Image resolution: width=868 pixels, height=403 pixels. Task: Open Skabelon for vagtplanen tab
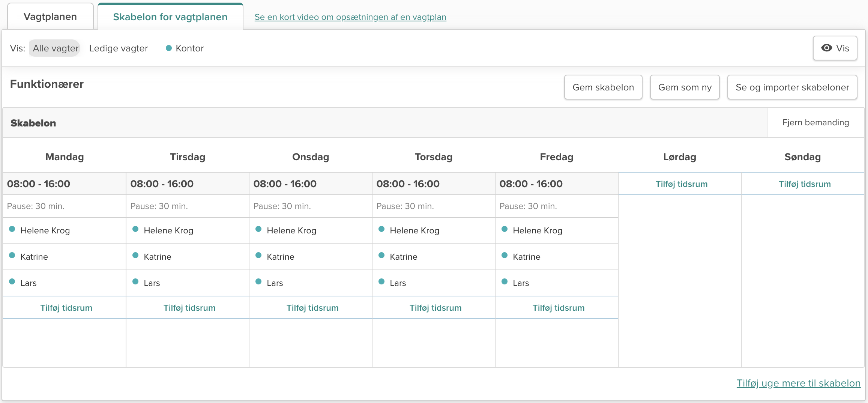click(170, 17)
